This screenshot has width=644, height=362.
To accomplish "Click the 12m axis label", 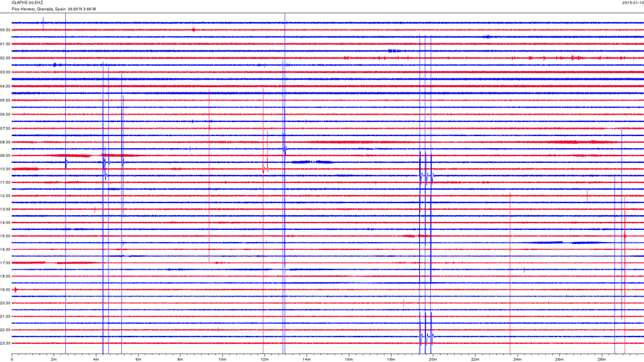I will tap(264, 359).
